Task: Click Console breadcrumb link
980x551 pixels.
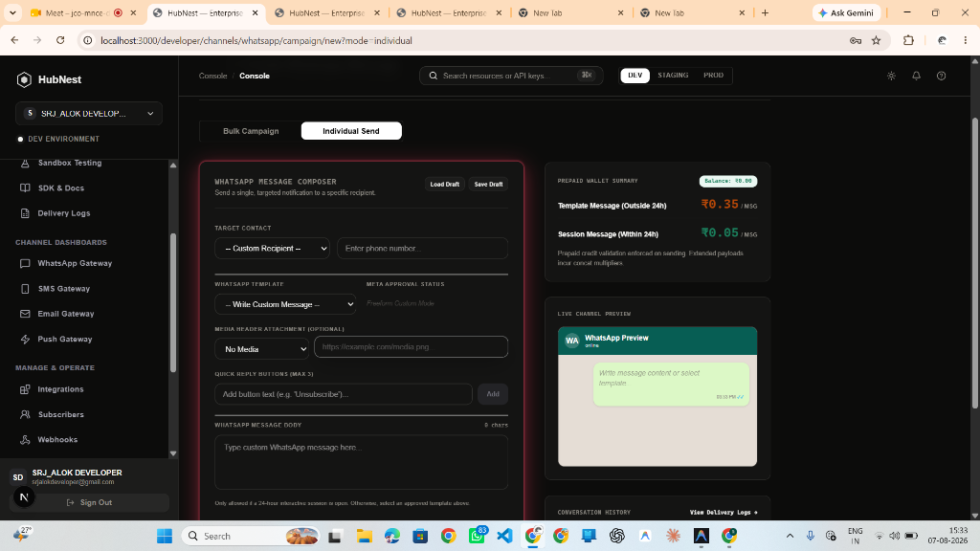Action: [213, 76]
